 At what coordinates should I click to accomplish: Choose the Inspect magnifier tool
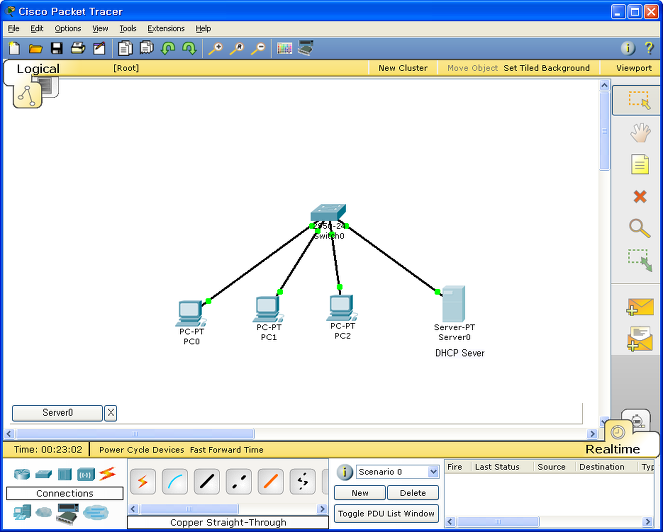640,228
